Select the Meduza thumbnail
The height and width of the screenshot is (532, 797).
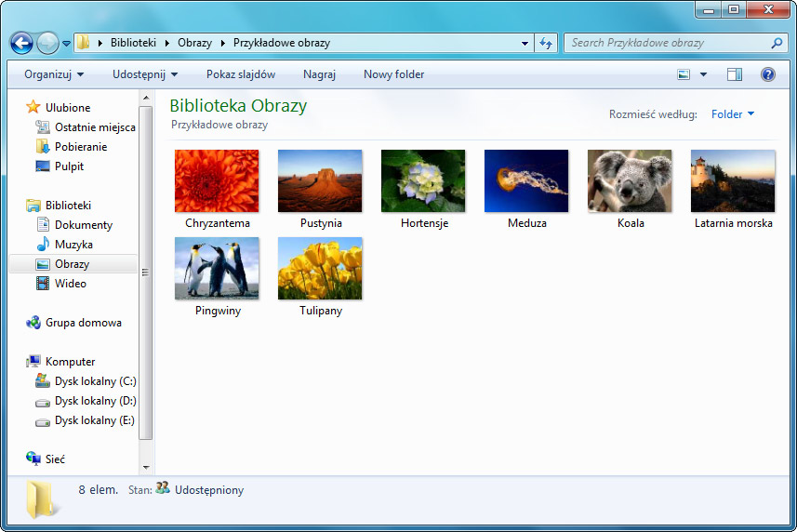tap(526, 180)
